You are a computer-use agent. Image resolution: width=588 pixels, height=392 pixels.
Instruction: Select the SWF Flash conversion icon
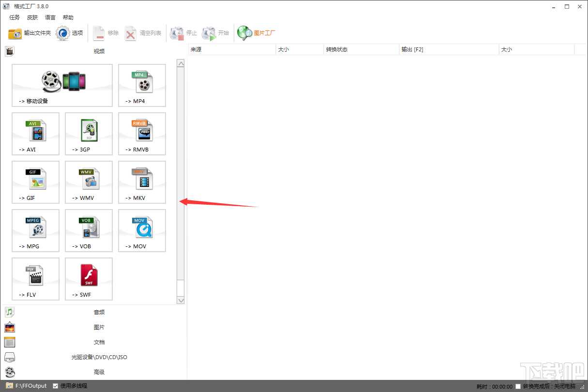click(x=89, y=279)
